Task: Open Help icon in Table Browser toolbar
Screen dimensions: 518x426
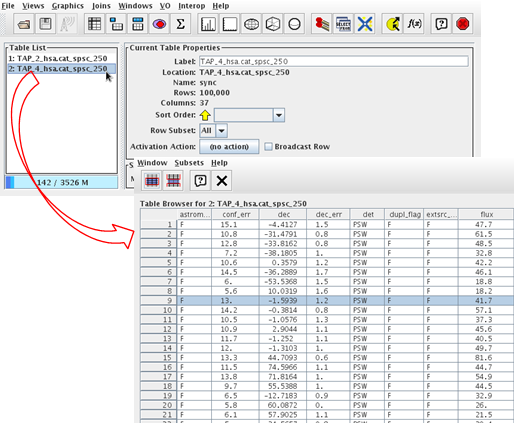Action: pos(200,181)
